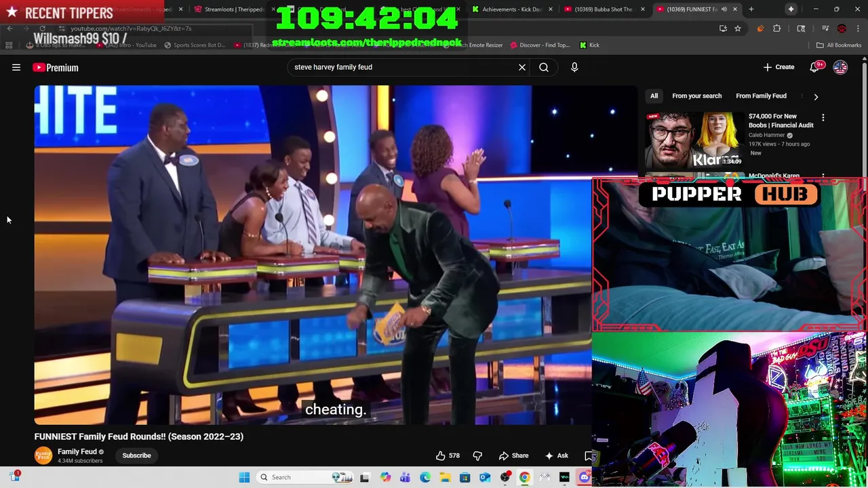This screenshot has width=868, height=488.
Task: Open File Explorer from taskbar
Action: (445, 477)
